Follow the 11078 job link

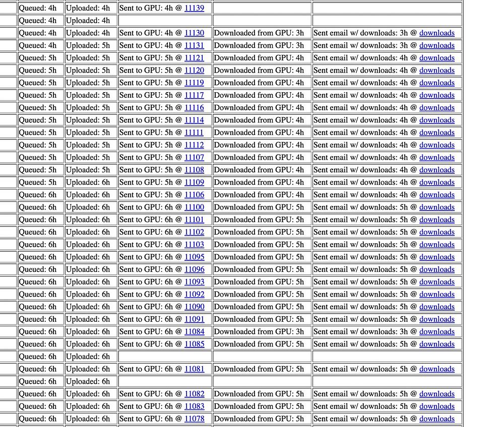(194, 418)
